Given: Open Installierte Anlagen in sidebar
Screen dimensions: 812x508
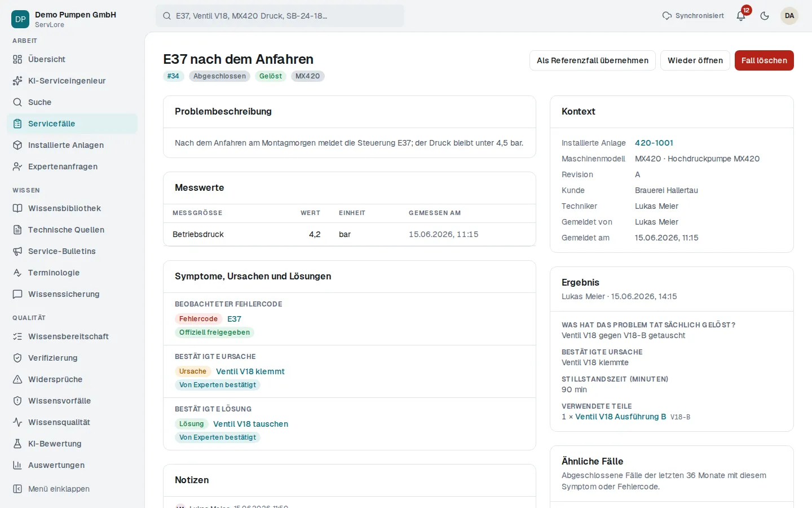Looking at the screenshot, I should (x=72, y=145).
